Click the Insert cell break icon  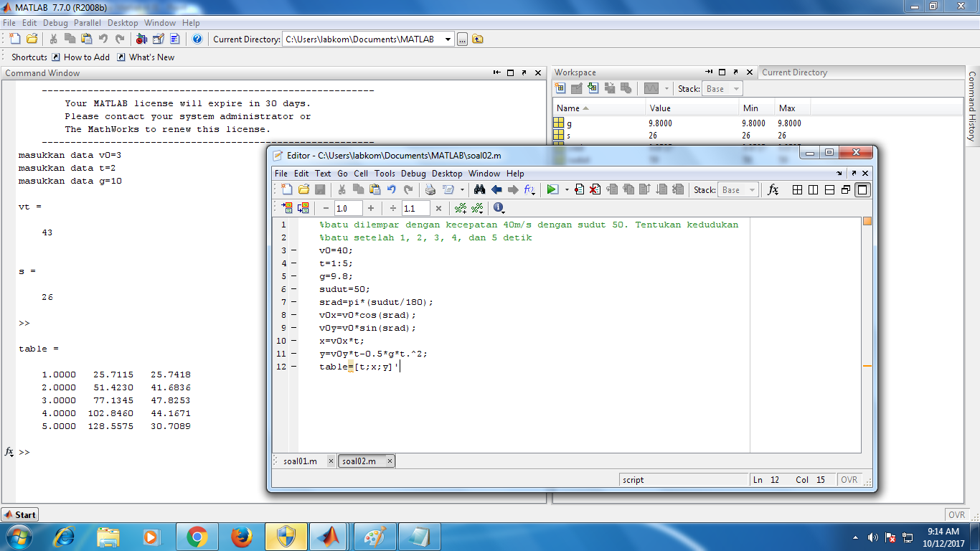point(461,208)
